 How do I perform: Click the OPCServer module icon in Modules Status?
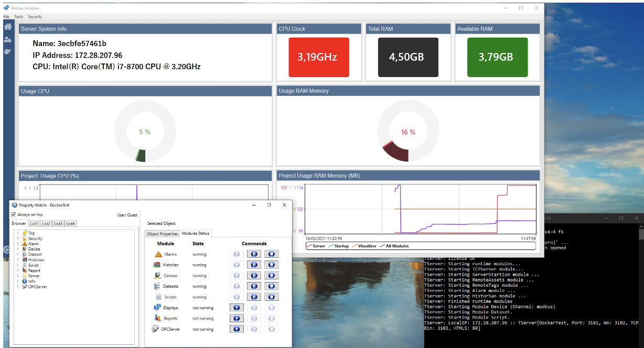click(155, 329)
